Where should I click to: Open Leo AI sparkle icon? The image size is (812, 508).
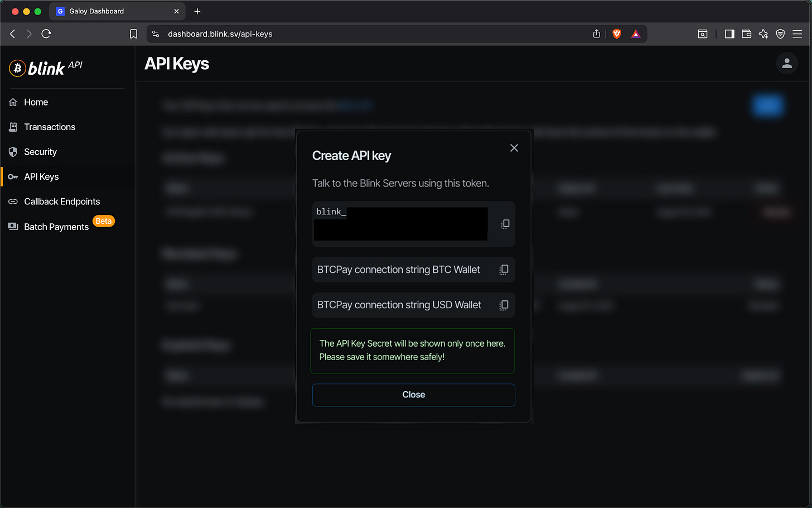coord(763,34)
